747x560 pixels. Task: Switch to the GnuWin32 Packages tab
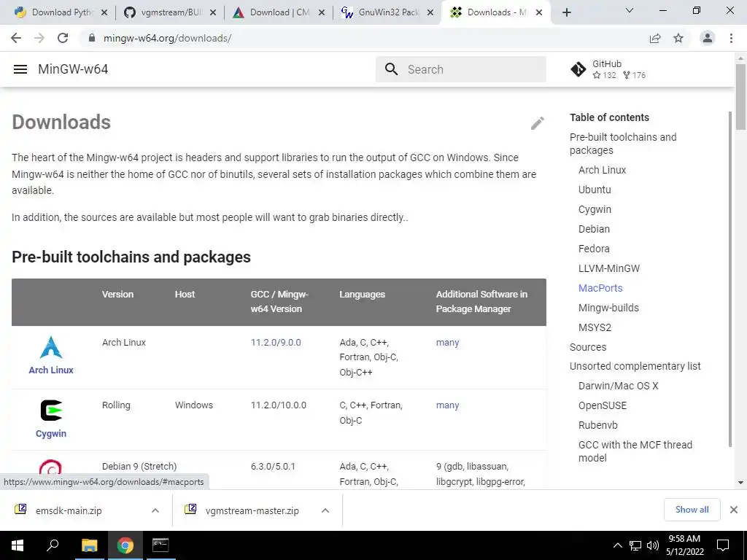(387, 12)
